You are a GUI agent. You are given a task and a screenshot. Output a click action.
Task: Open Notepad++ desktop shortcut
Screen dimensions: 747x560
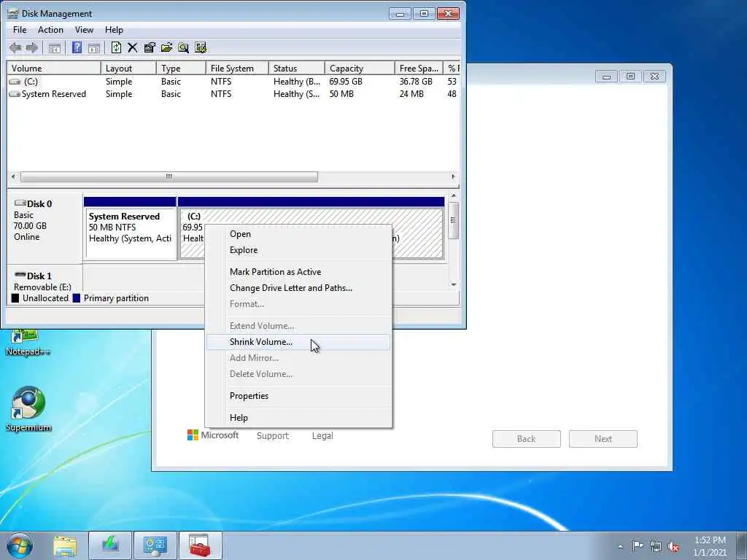(x=28, y=342)
